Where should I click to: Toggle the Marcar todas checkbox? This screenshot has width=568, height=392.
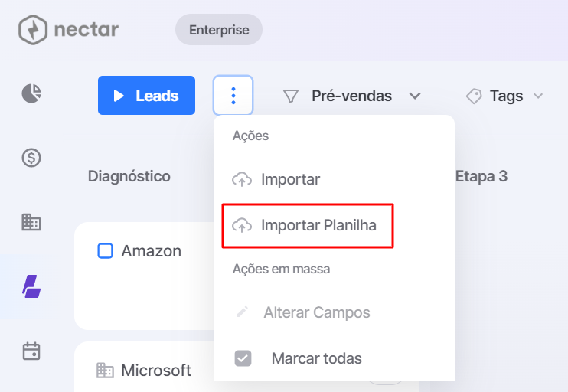tap(243, 358)
